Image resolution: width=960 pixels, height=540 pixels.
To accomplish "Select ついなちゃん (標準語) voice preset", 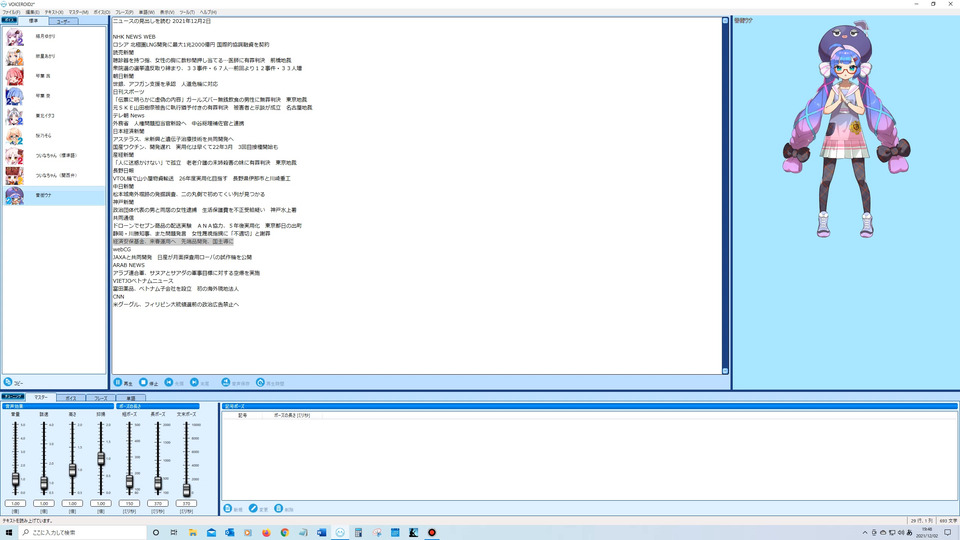I will [x=54, y=156].
